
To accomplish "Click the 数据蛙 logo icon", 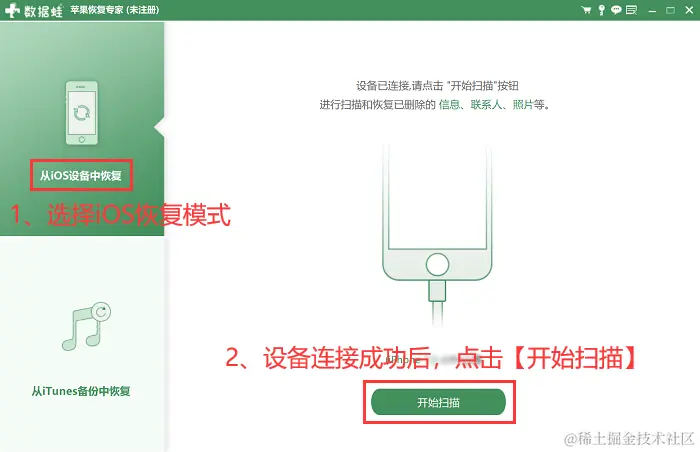I will [x=12, y=10].
